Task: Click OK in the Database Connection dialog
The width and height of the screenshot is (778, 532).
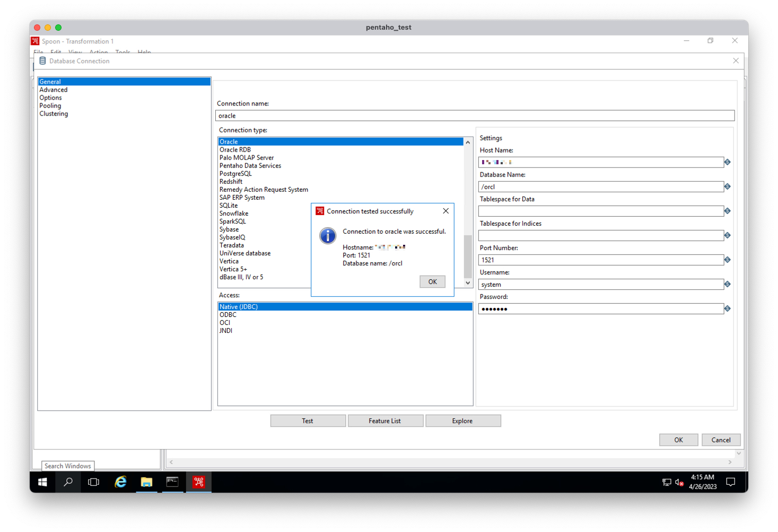Action: coord(678,440)
